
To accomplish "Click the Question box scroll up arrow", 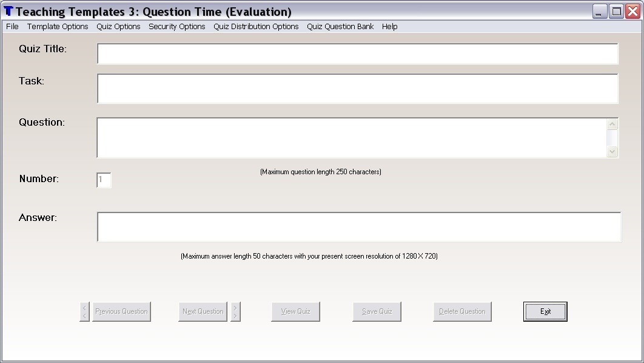I will [x=612, y=124].
